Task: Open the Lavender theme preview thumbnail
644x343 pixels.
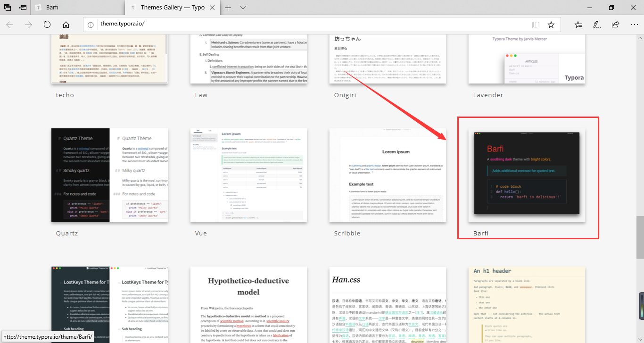Action: click(x=527, y=59)
